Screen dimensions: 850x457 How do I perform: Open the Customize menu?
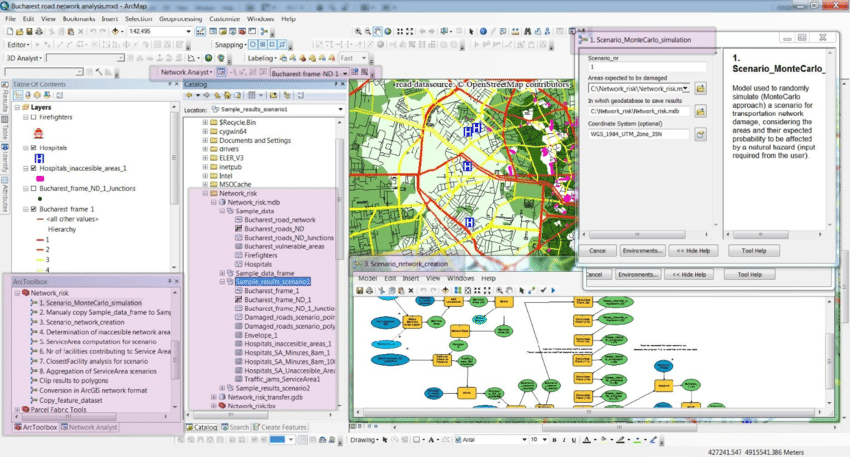[224, 18]
